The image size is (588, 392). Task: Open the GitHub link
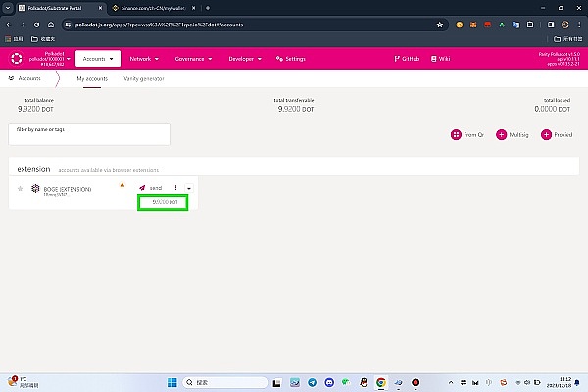coord(407,59)
